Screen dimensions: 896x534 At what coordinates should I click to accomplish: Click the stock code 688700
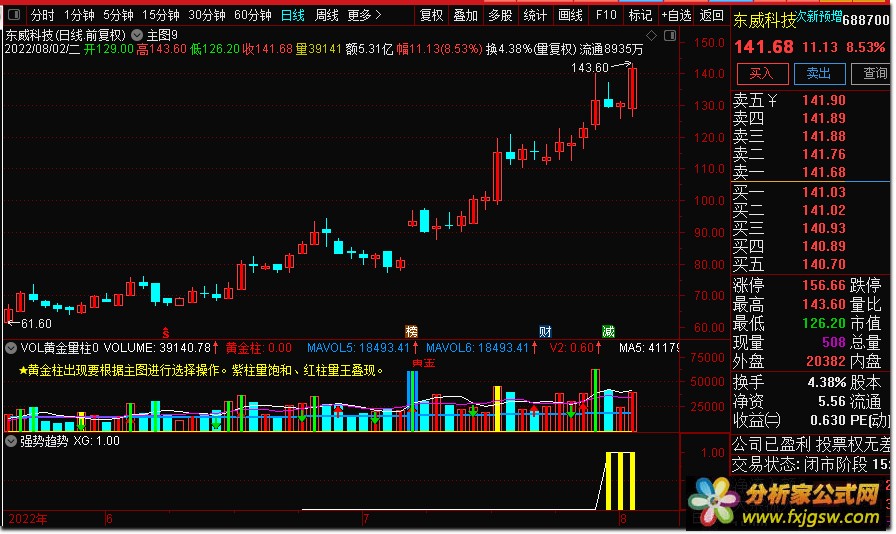click(866, 21)
